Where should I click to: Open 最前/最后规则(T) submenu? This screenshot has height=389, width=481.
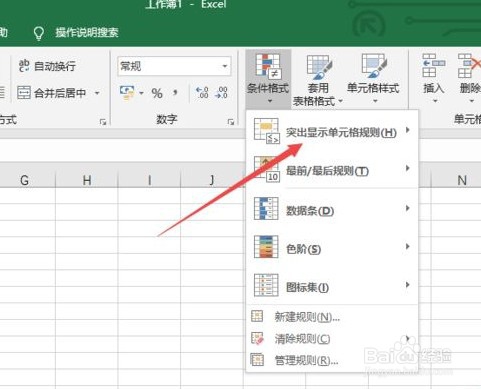[332, 170]
